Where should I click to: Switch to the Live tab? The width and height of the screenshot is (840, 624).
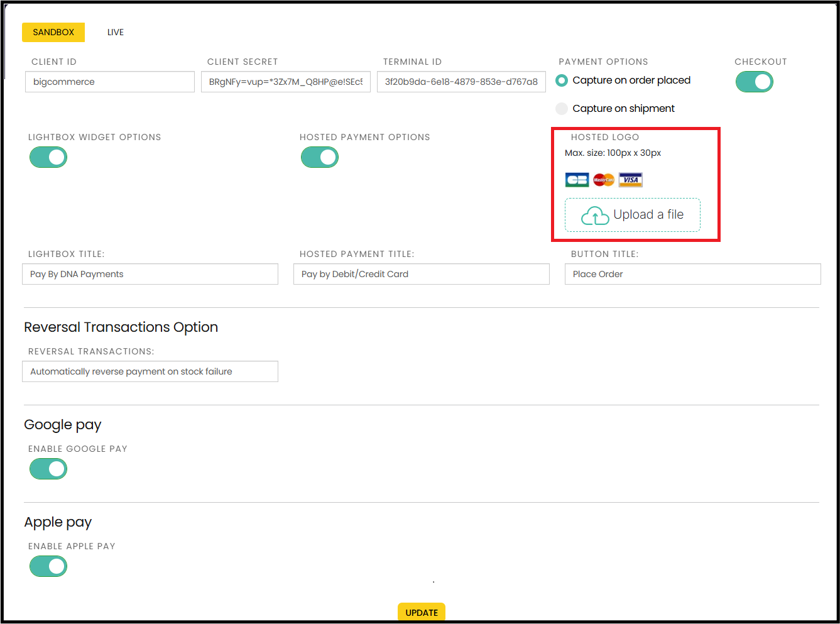point(116,32)
